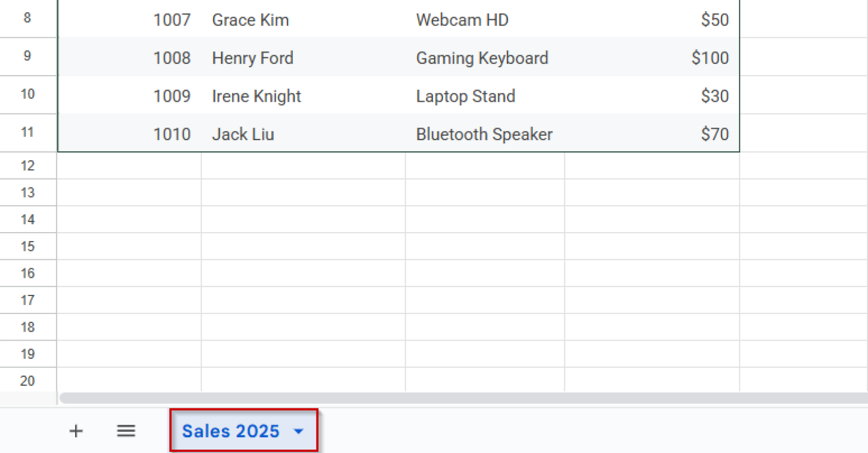Add a new sheet with the plus button
The width and height of the screenshot is (868, 453).
(76, 431)
